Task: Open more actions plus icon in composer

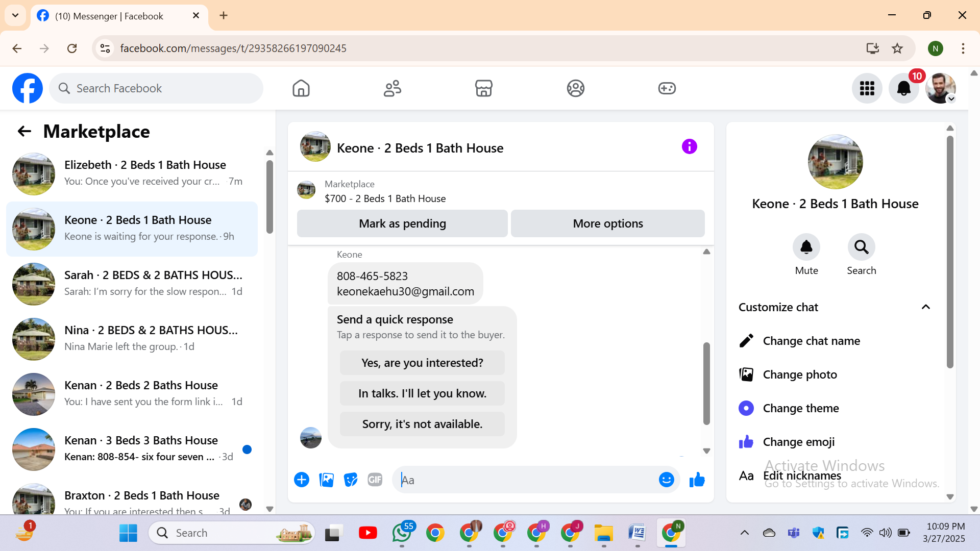Action: pyautogui.click(x=302, y=480)
